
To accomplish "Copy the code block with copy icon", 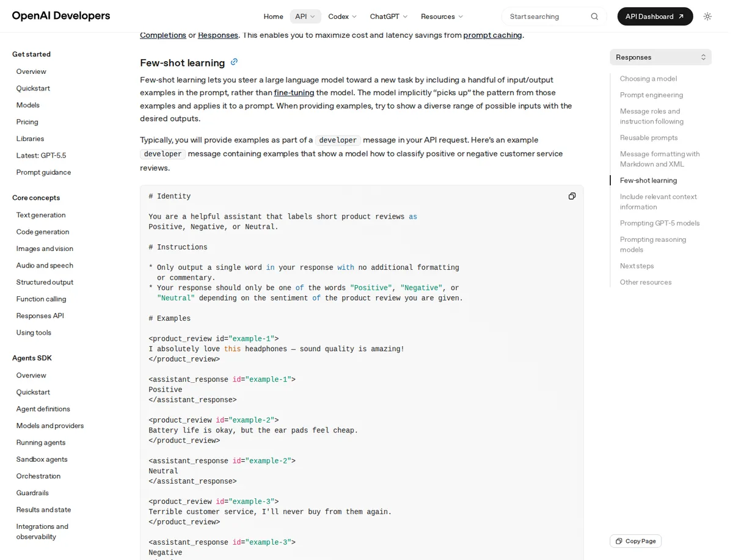I will pos(572,196).
